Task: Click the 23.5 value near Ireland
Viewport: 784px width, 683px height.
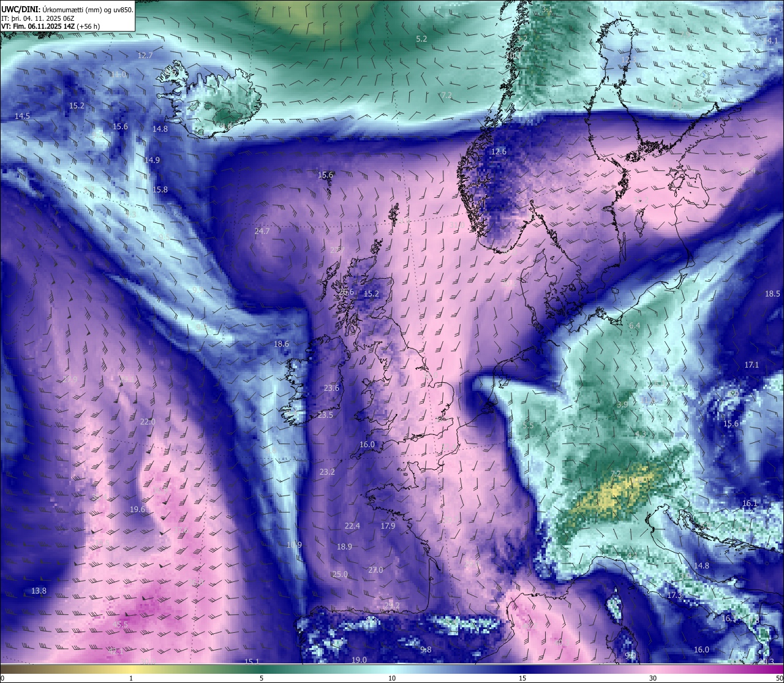Action: pyautogui.click(x=325, y=415)
